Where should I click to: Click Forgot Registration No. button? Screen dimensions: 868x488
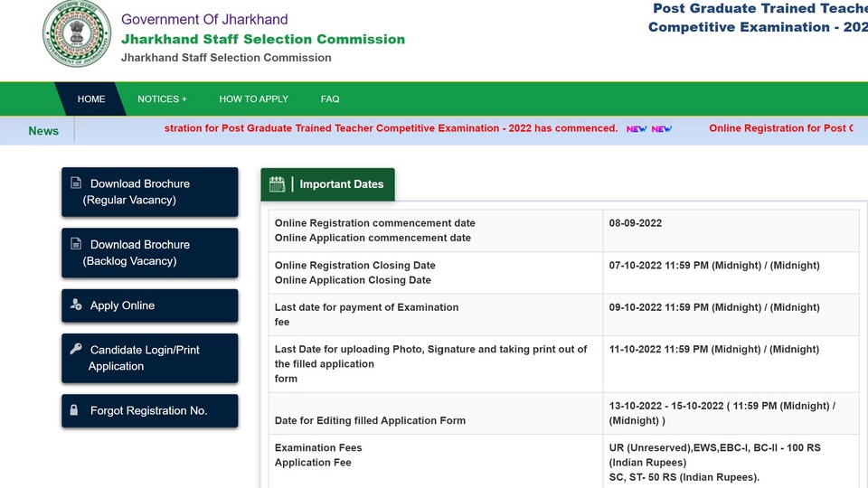pyautogui.click(x=150, y=410)
